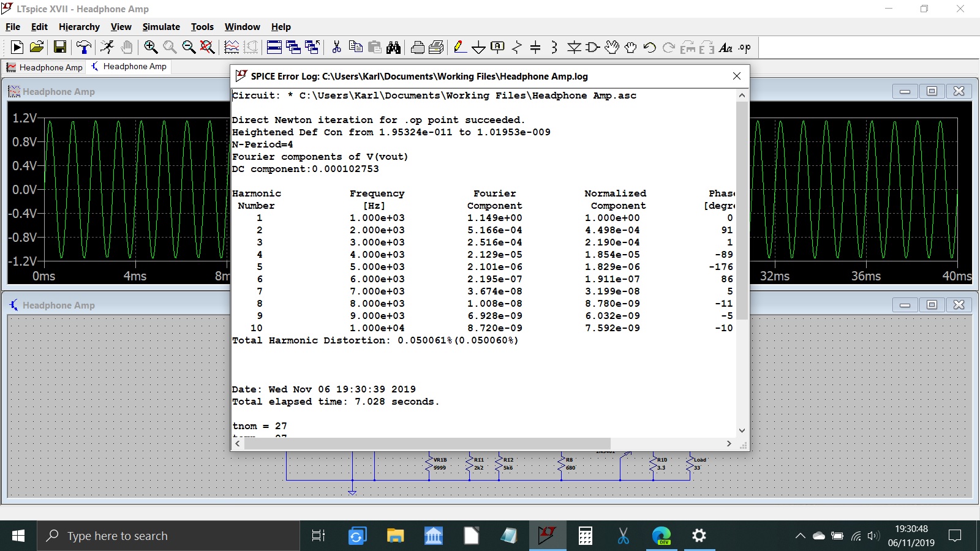Viewport: 980px width, 551px height.
Task: Click the error log scroll left arrow
Action: 238,443
